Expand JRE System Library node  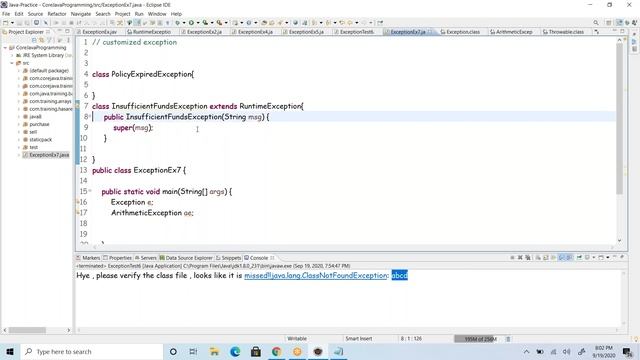tap(12, 55)
